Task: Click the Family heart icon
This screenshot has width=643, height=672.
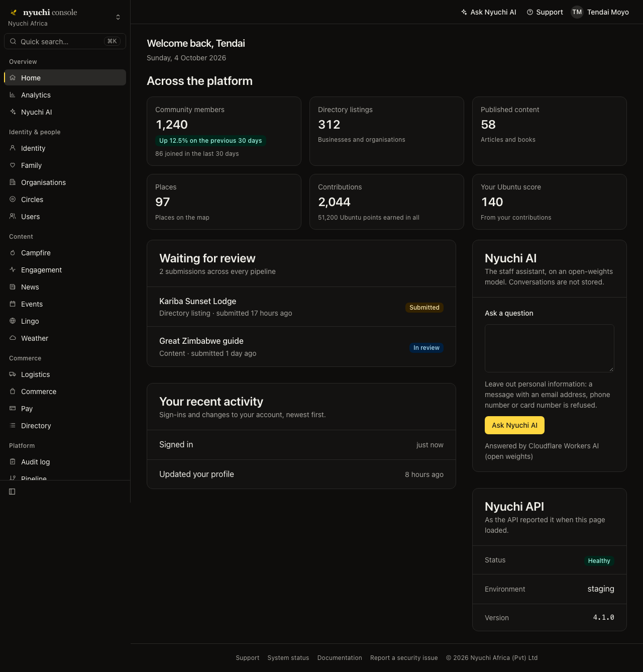Action: [x=13, y=165]
